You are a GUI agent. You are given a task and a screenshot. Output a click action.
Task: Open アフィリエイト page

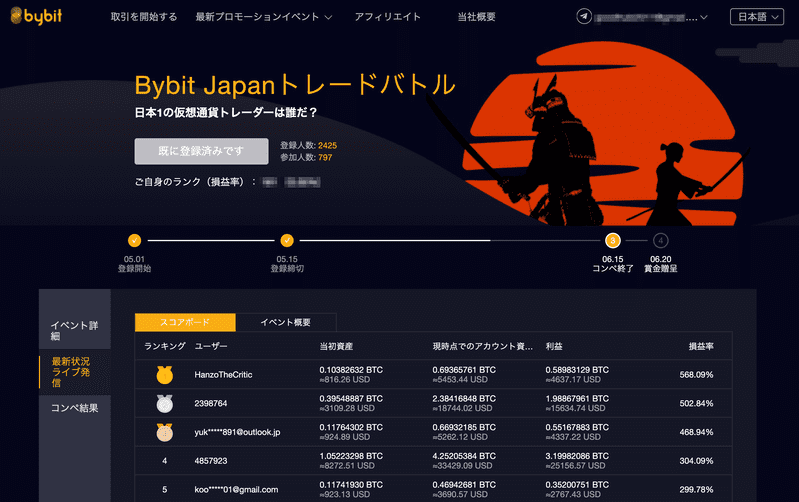pyautogui.click(x=388, y=17)
